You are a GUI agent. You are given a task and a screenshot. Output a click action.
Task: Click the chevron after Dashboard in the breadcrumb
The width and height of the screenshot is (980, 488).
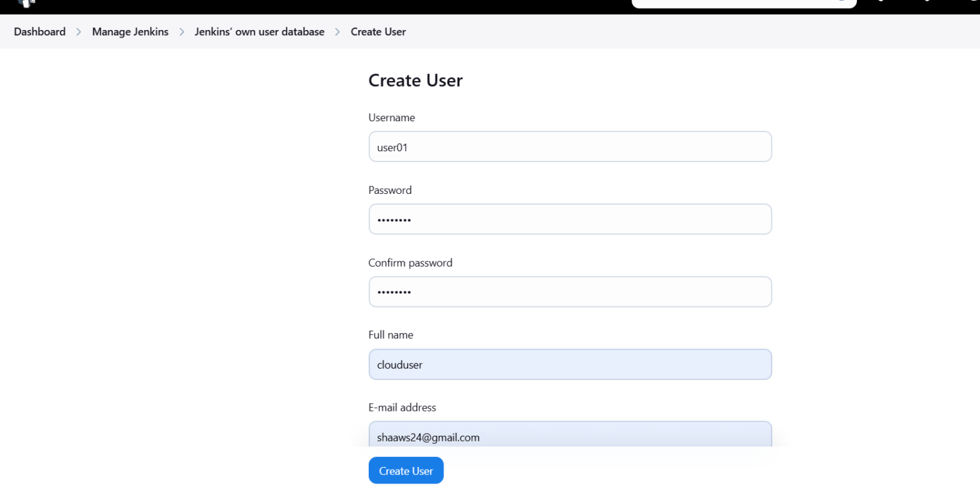click(78, 31)
